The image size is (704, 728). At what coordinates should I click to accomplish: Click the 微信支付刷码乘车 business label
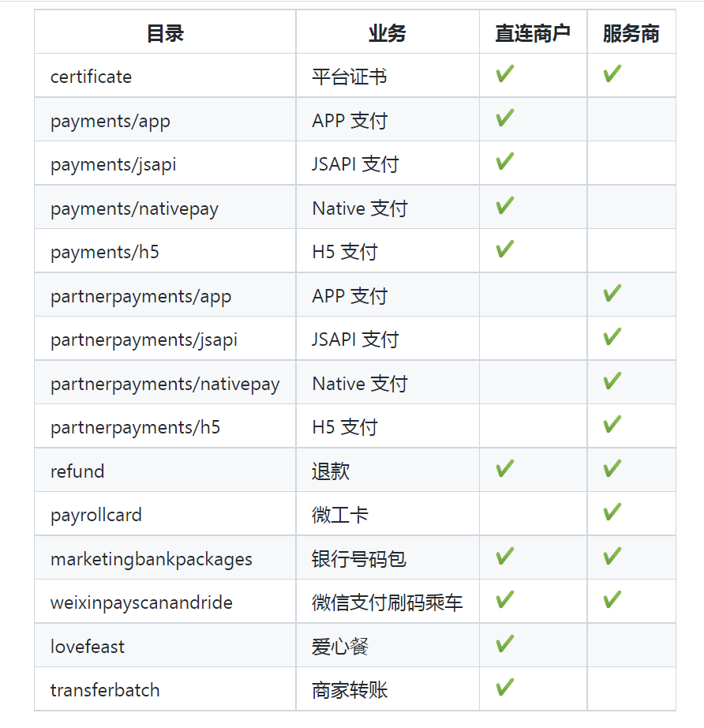[380, 601]
